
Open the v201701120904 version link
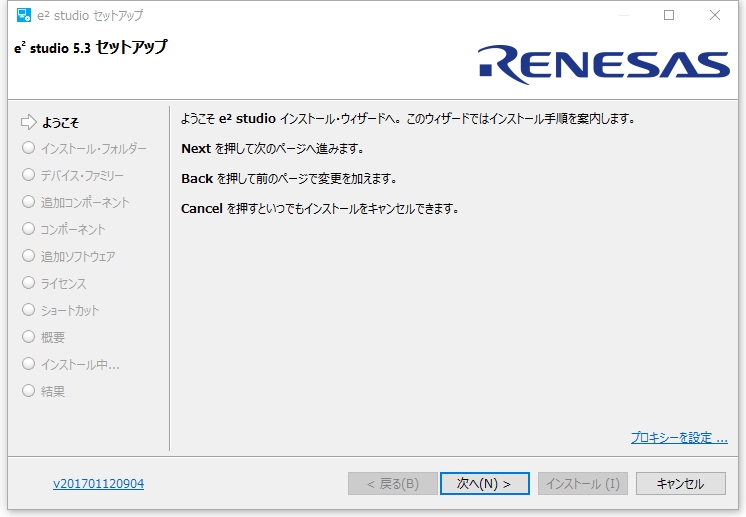[98, 484]
